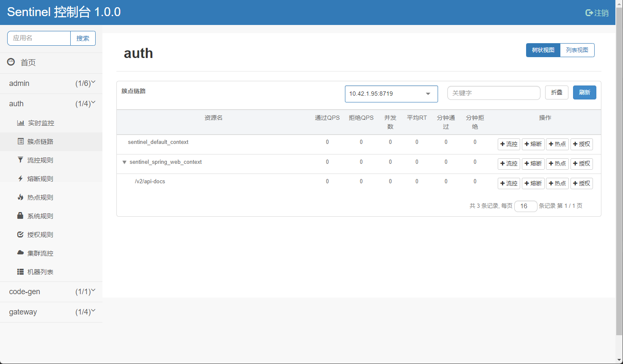Click the filter funnel icon for 流控规则

tap(20, 160)
